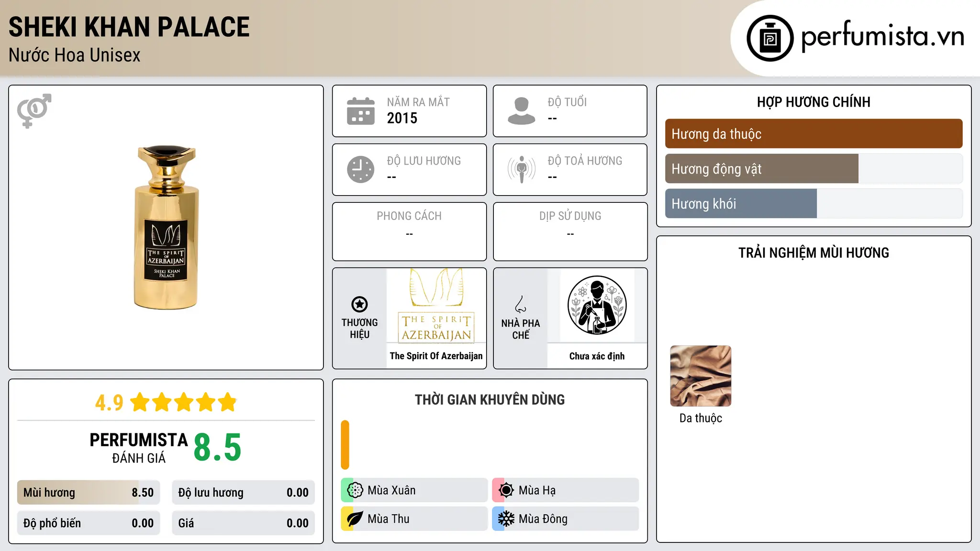
Task: Click the NĂM RA MẮT label
Action: [418, 102]
